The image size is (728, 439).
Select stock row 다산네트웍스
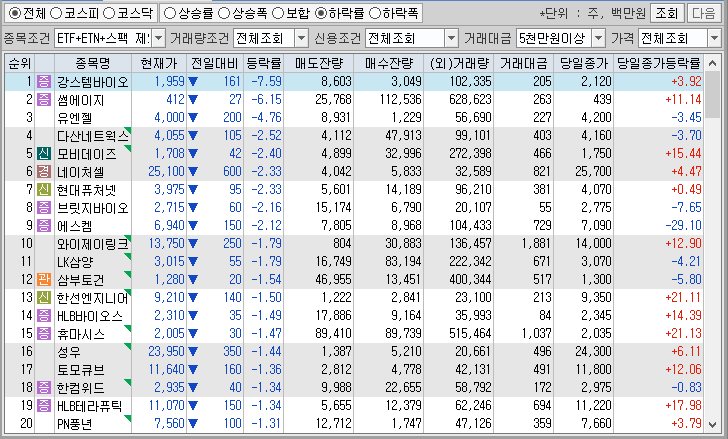tap(354, 136)
